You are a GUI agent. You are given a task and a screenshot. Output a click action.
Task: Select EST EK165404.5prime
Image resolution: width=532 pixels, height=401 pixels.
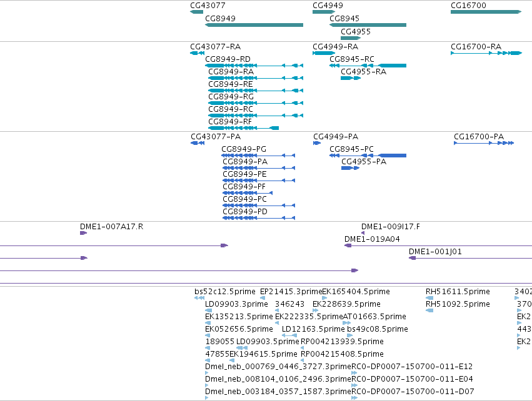coord(356,292)
